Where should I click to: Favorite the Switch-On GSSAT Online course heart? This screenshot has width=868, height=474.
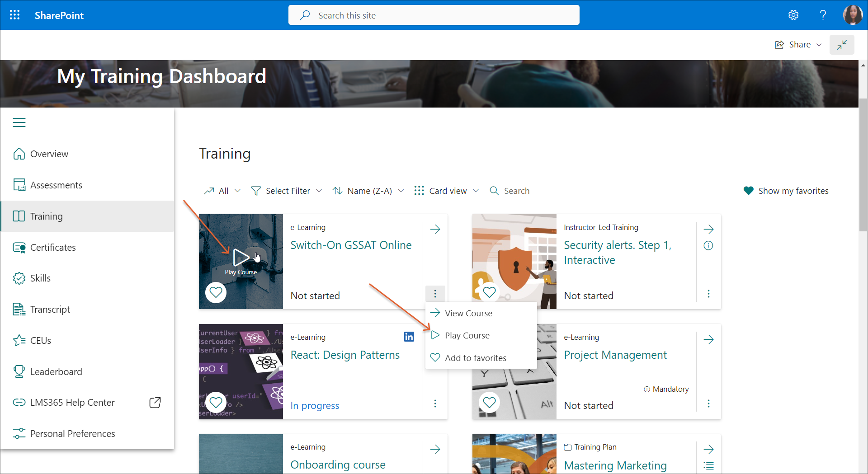coord(216,292)
